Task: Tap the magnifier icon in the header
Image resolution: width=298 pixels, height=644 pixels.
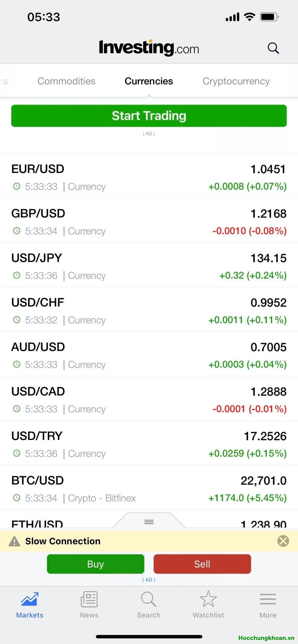Action: [x=273, y=48]
